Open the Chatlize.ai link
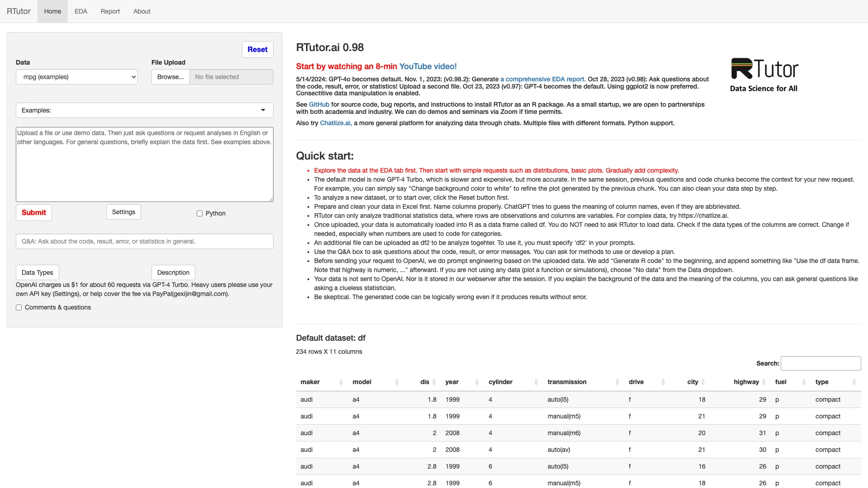Image resolution: width=868 pixels, height=488 pixels. (336, 123)
